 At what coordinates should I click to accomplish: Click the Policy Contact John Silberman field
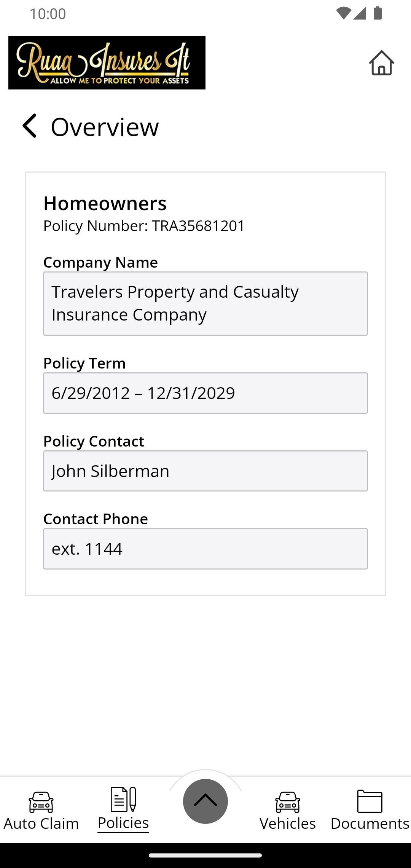[x=205, y=471]
